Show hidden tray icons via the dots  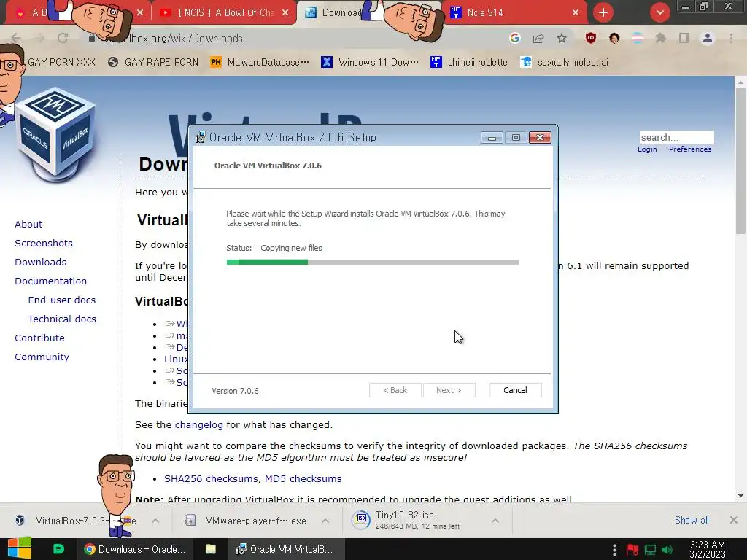tap(614, 550)
